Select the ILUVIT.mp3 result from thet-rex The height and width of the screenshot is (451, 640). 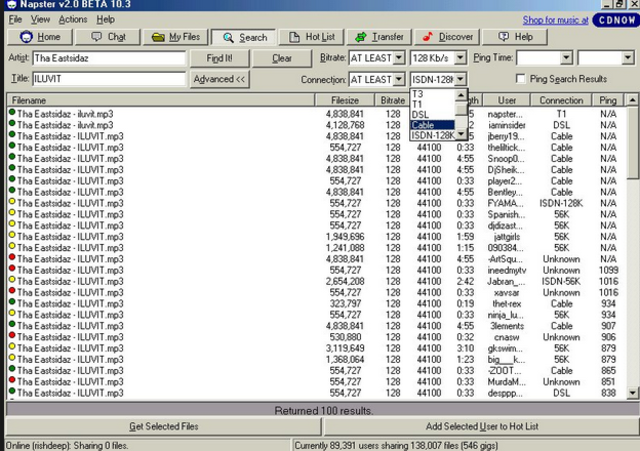[x=316, y=304]
